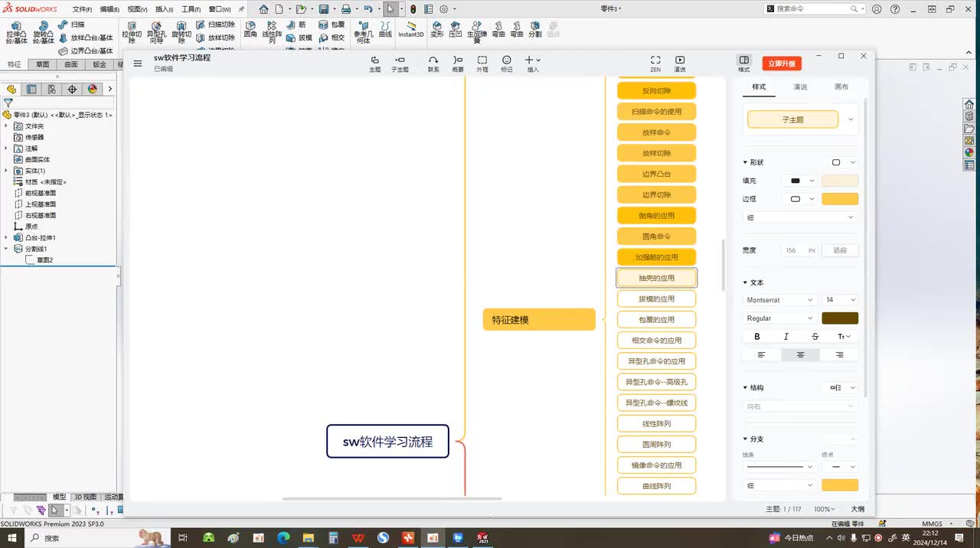Open the 填充 fill style dropdown
This screenshot has width=980, height=548.
802,181
